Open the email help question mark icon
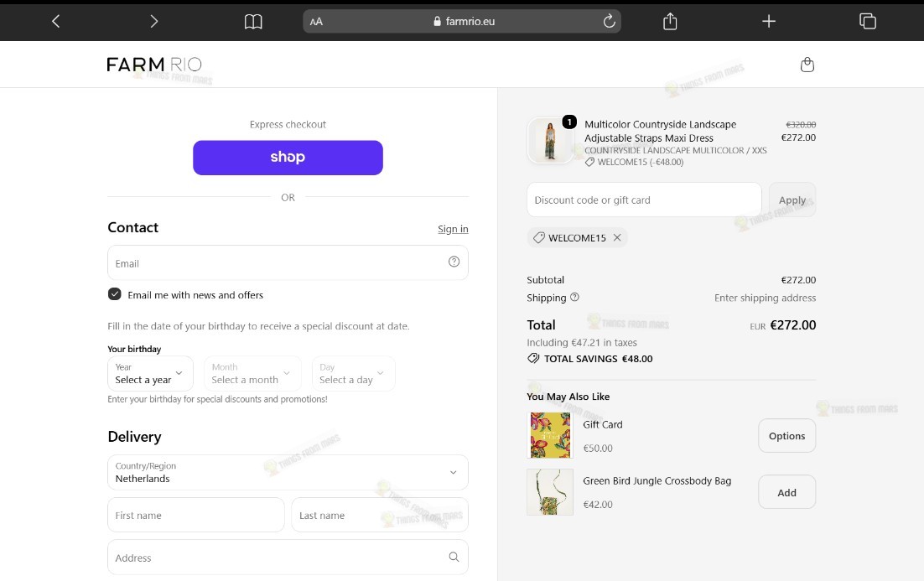The image size is (924, 581). [x=454, y=262]
